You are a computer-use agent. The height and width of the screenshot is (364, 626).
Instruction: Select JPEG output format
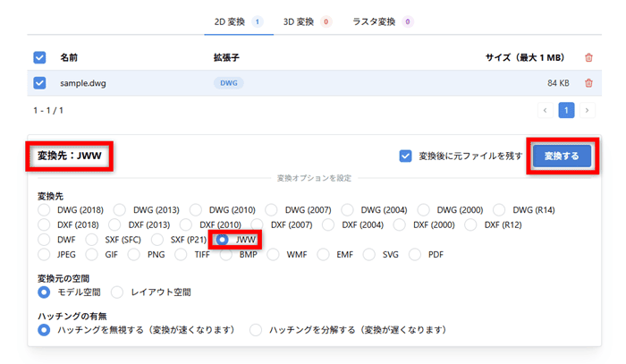click(x=44, y=255)
